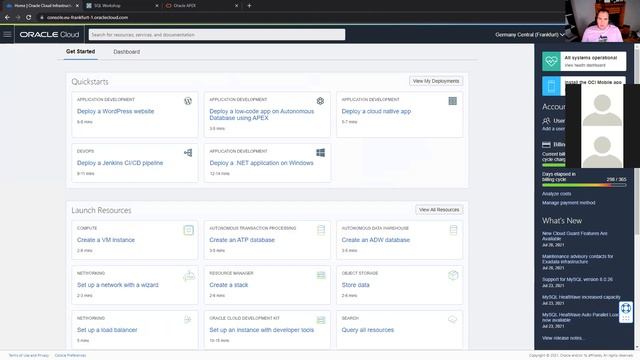Click the load balancer card icon

click(x=188, y=320)
